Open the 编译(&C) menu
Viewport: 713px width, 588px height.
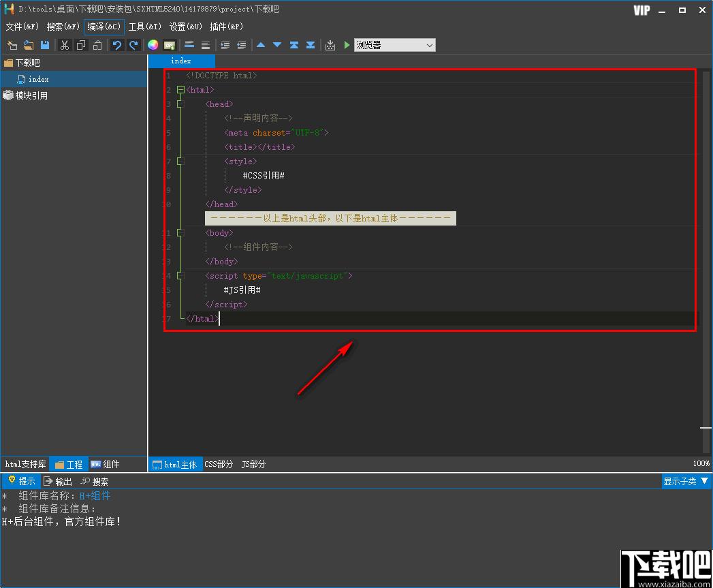click(x=104, y=27)
